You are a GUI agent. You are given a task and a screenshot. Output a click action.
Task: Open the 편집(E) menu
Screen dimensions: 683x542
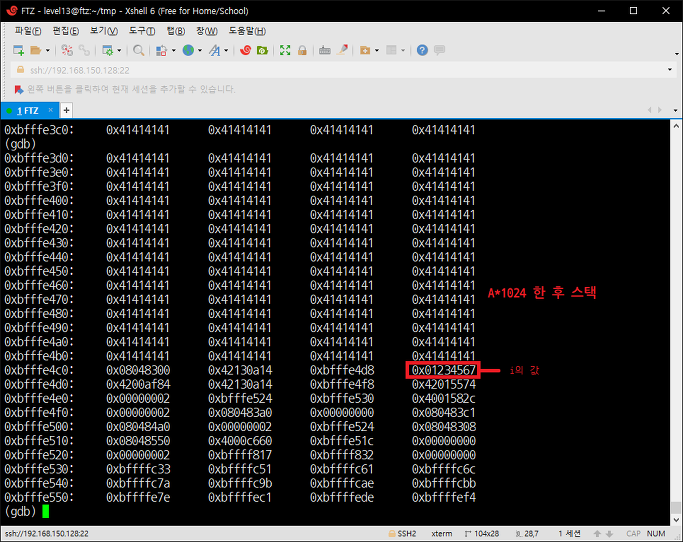(x=66, y=31)
